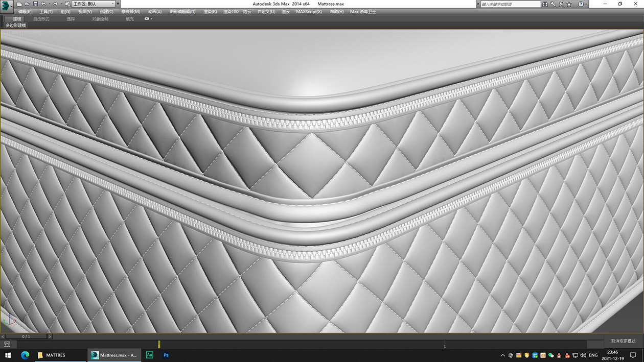
Task: Open the Windows Start menu
Action: [x=8, y=355]
